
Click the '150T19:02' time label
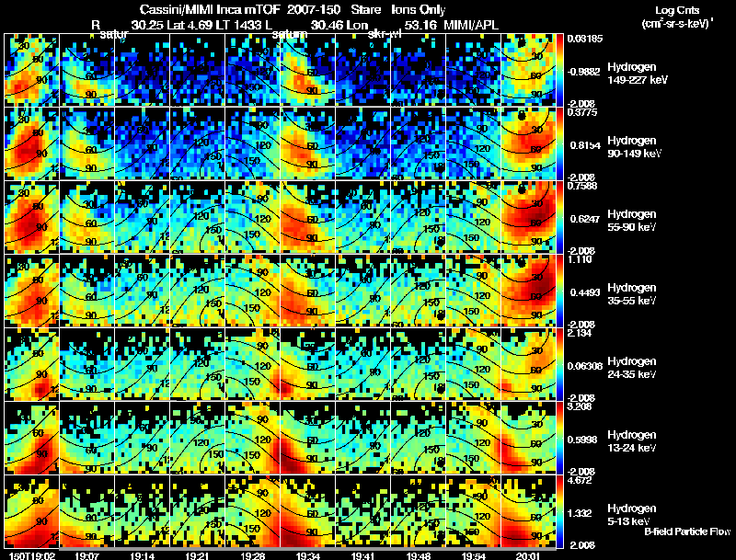click(31, 555)
